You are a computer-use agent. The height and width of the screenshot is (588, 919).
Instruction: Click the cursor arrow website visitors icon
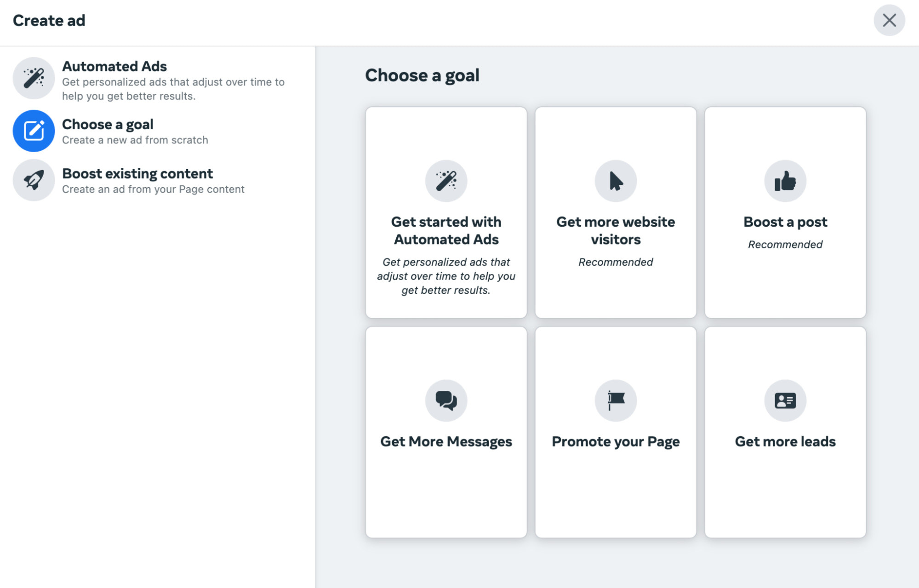tap(616, 181)
